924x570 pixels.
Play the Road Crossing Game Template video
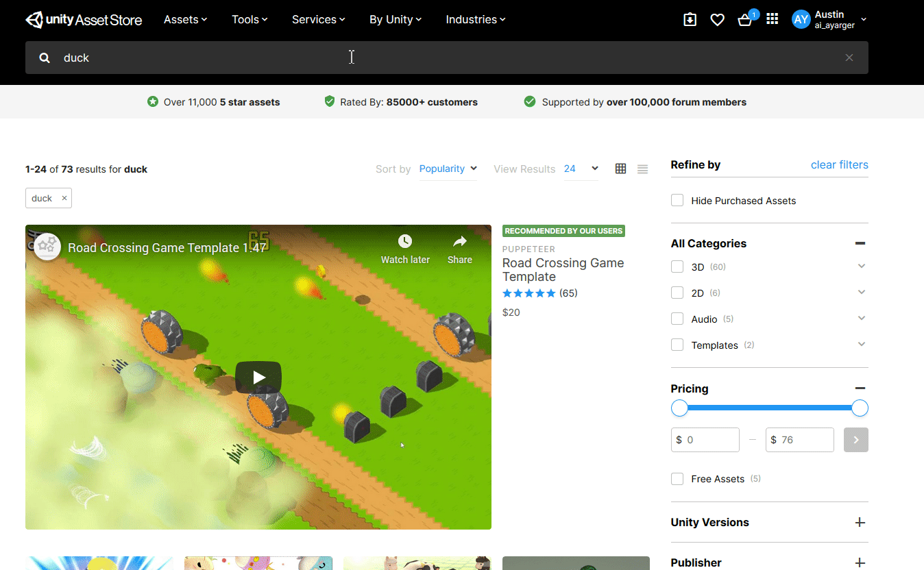pyautogui.click(x=258, y=377)
